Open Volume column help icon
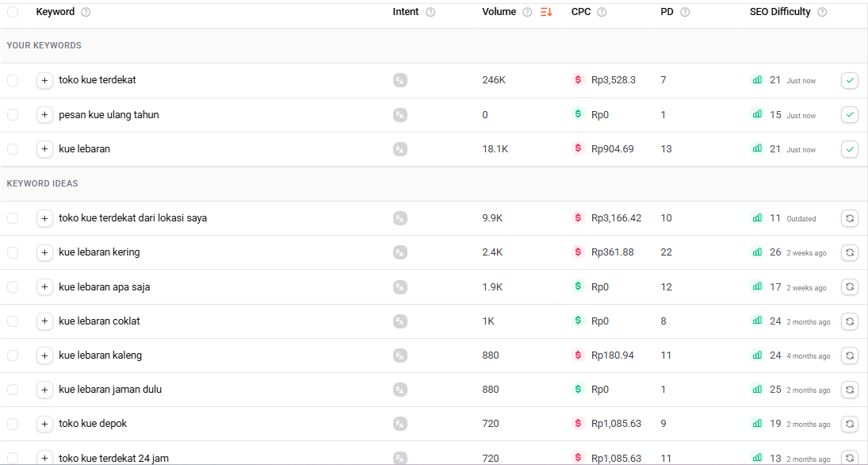Viewport: 868px width, 465px height. (528, 12)
